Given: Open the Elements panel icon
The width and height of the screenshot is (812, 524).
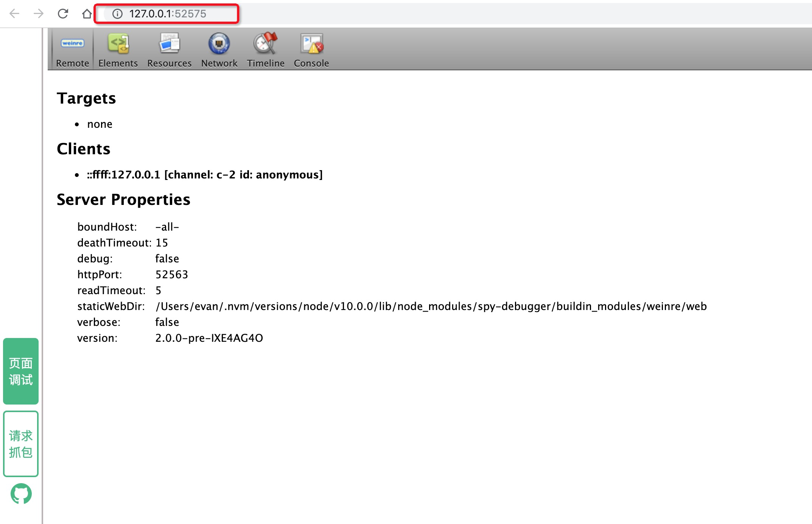Looking at the screenshot, I should click(118, 43).
